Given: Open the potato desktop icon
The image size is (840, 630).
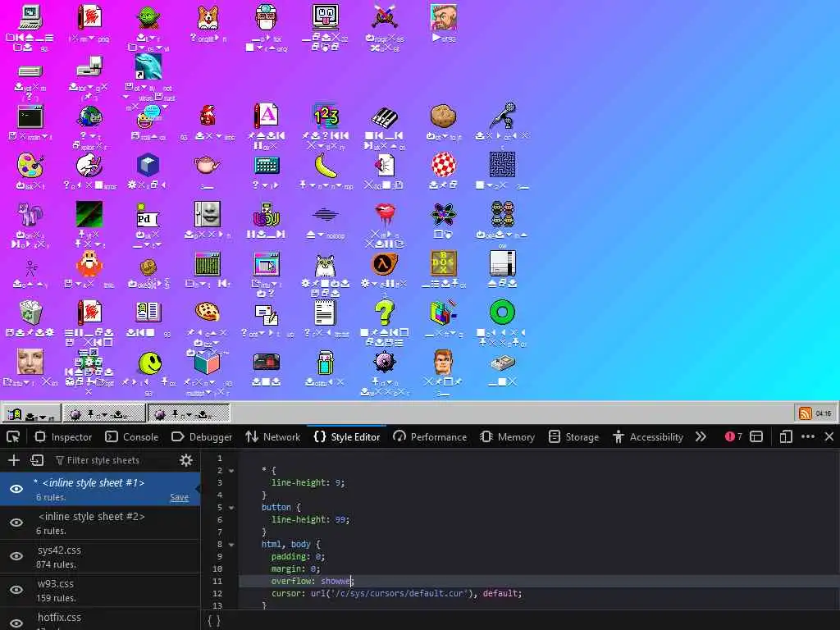Looking at the screenshot, I should 444,116.
